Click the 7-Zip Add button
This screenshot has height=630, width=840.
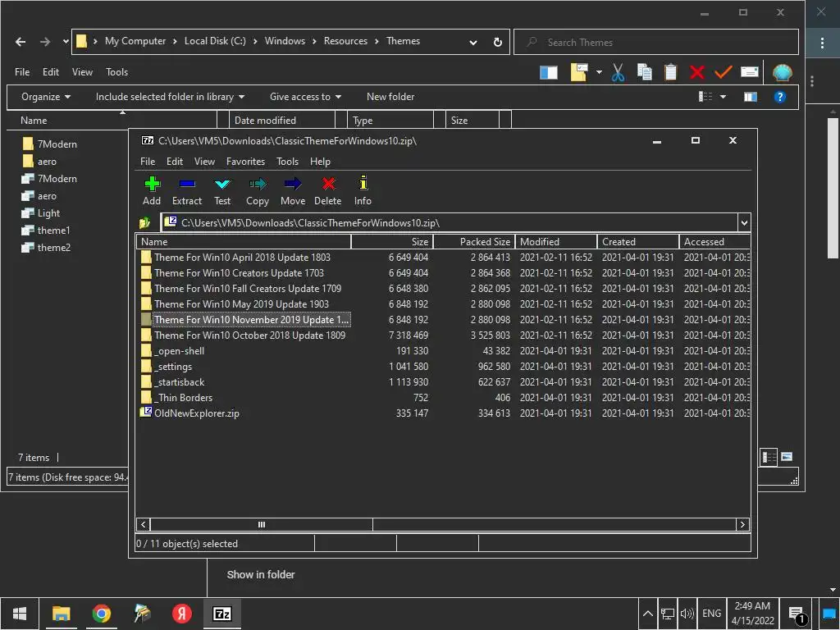[152, 191]
